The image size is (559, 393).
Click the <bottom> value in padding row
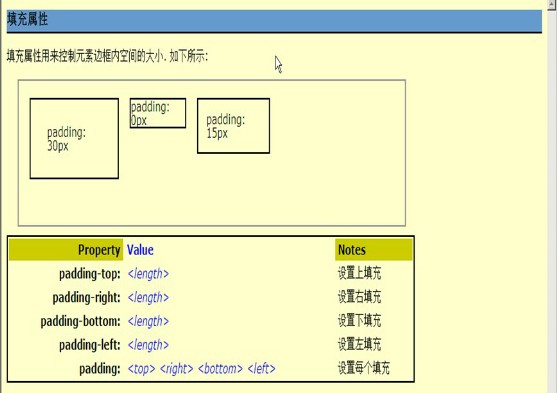(220, 368)
